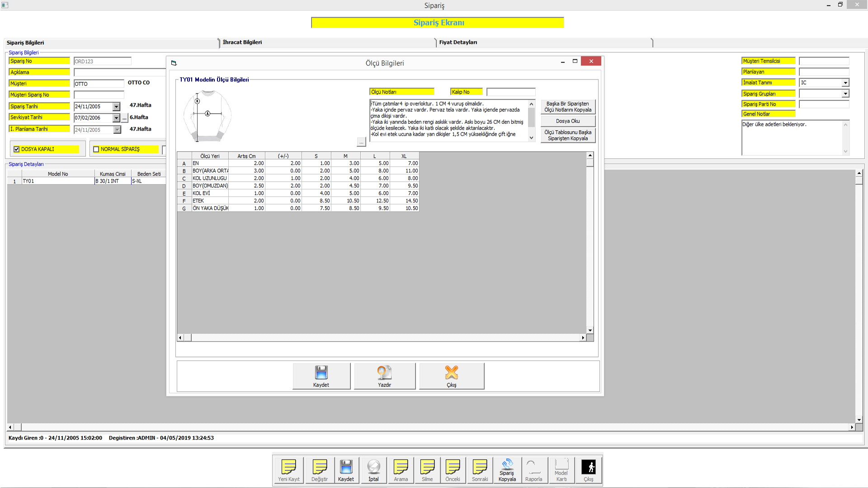The height and width of the screenshot is (488, 868).
Task: Open the Fiyat Detayları tab
Action: (x=458, y=42)
